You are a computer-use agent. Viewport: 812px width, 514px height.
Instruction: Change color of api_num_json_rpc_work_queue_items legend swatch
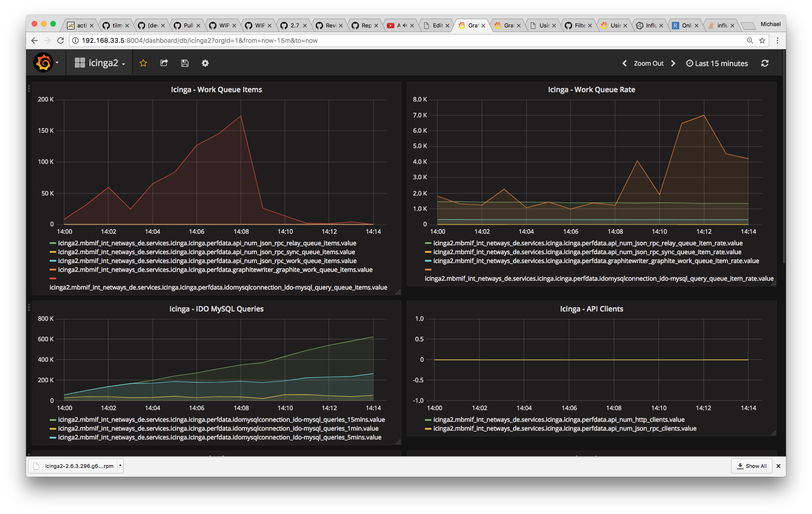point(53,261)
